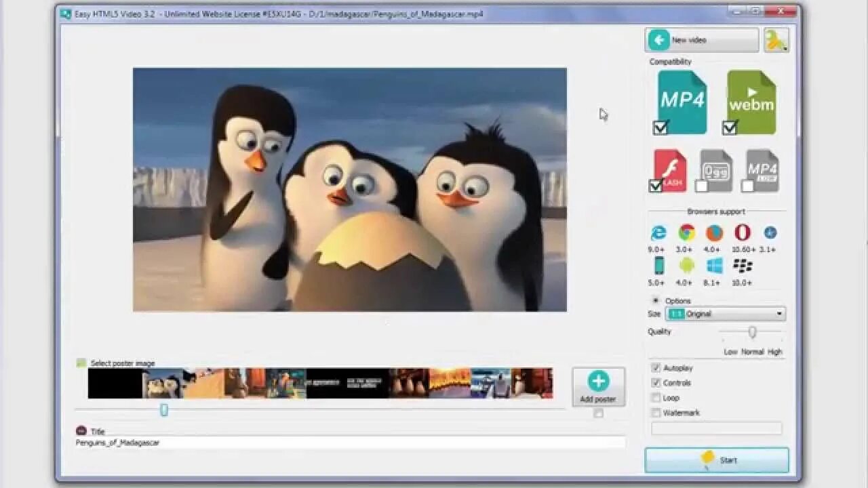
Task: Click the watermark text input field
Action: click(716, 428)
